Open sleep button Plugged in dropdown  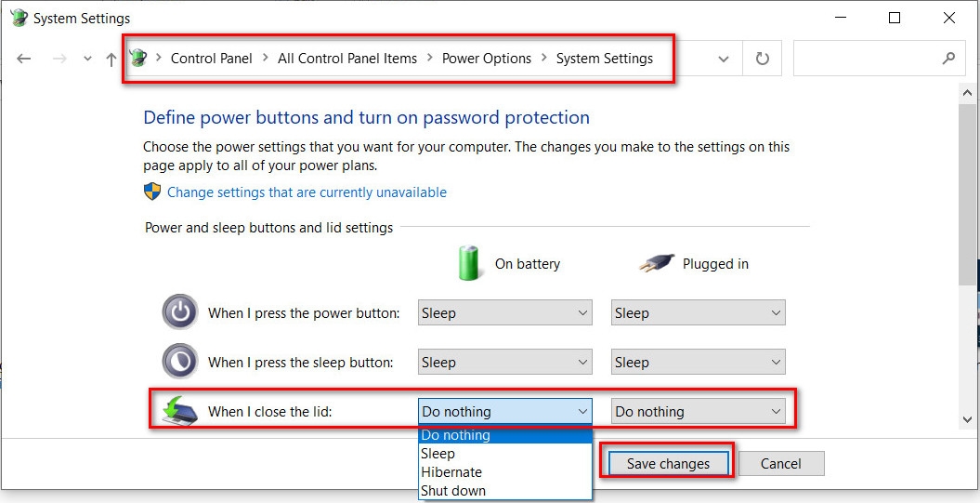698,363
